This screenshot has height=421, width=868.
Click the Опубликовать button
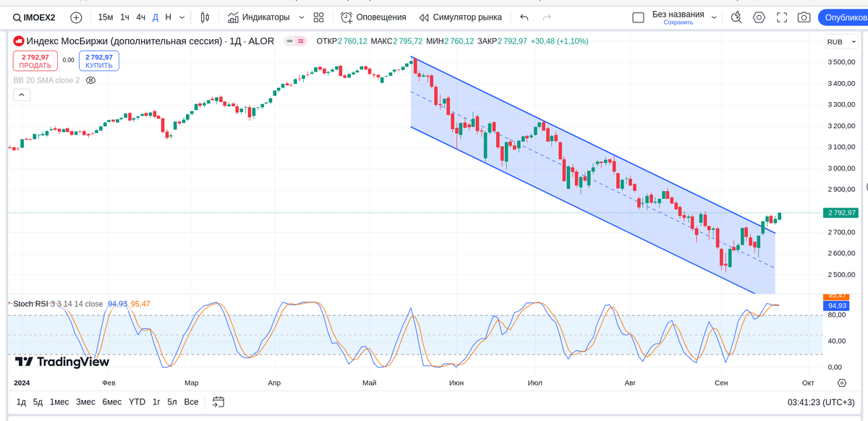point(843,17)
